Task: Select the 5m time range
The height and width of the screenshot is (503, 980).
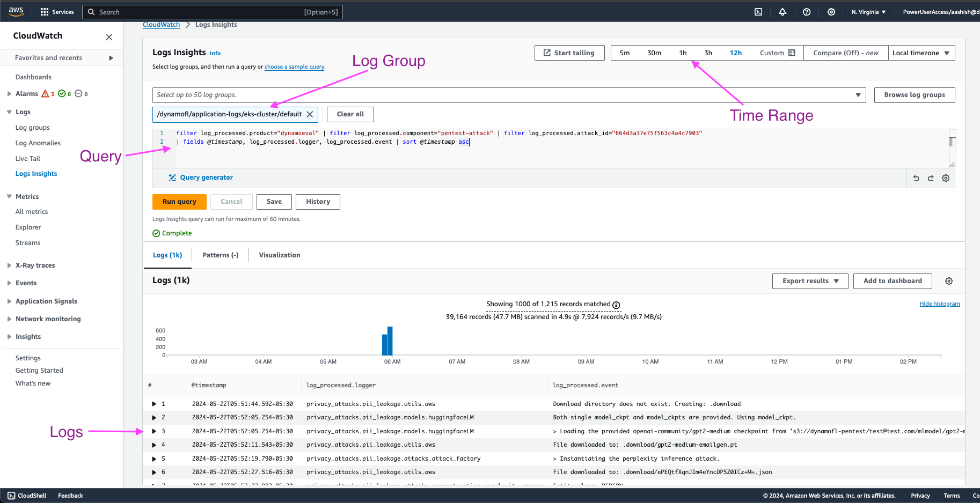Action: click(625, 53)
